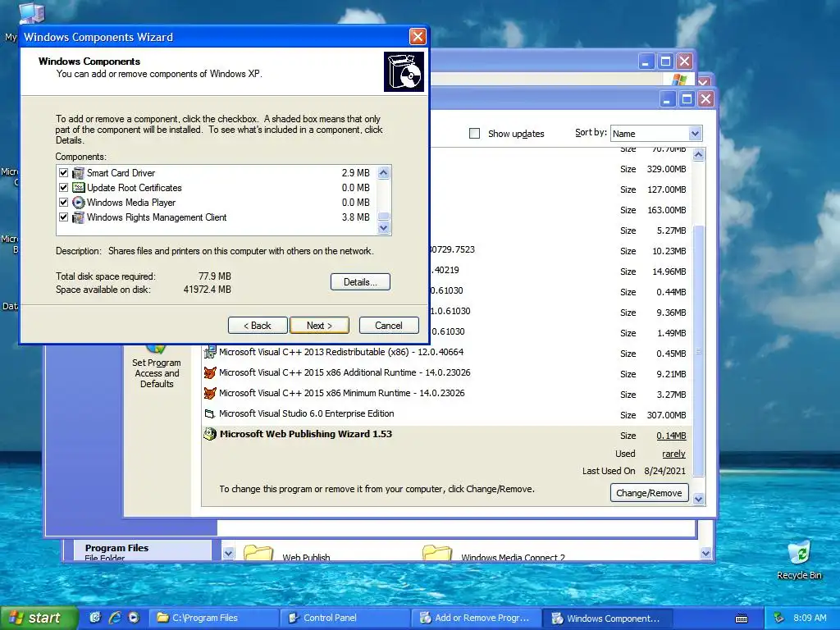
Task: Click the taskbar clock showing 8:09 AM
Action: point(810,619)
